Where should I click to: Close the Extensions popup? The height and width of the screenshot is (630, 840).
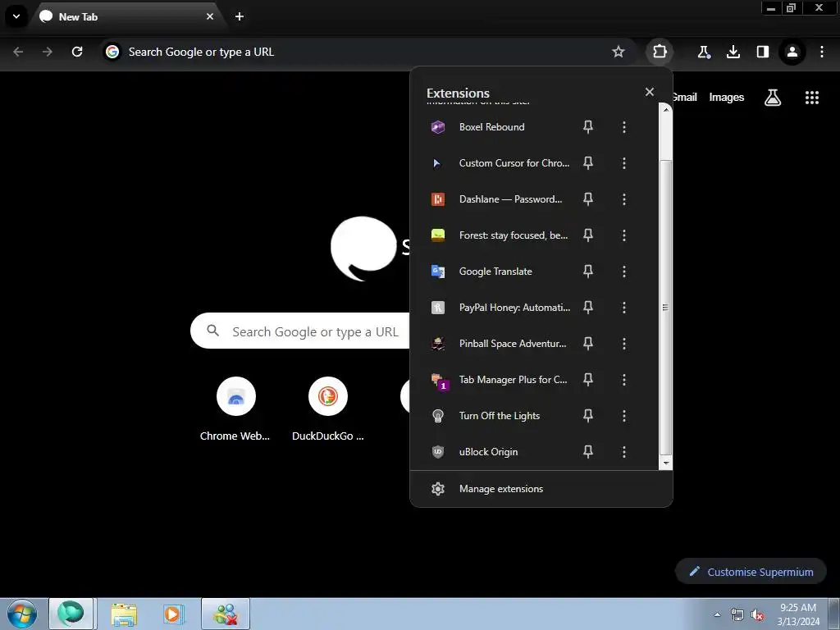650,92
